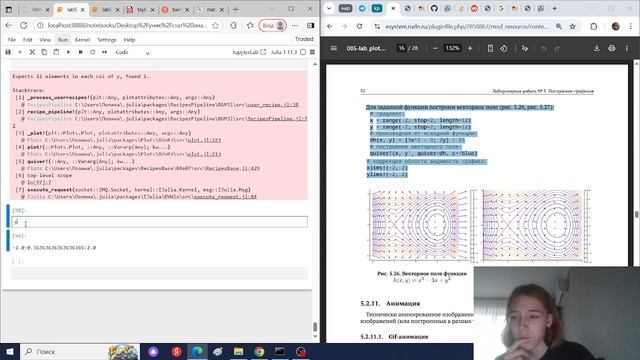The height and width of the screenshot is (360, 640).
Task: Open the Edge profile sign-in button
Action: [273, 25]
